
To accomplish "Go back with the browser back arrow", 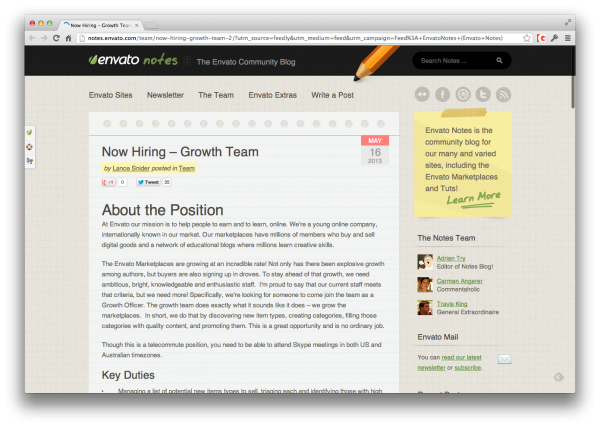I will (x=32, y=38).
